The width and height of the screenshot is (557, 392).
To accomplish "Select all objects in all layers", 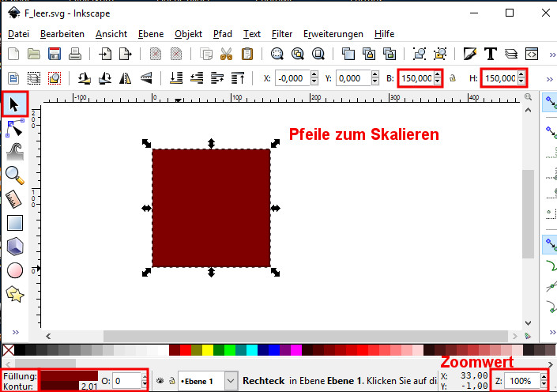I will pyautogui.click(x=34, y=77).
